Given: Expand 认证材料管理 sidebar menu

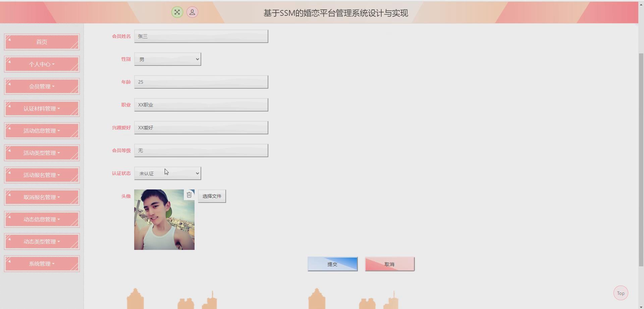Looking at the screenshot, I should pos(42,108).
